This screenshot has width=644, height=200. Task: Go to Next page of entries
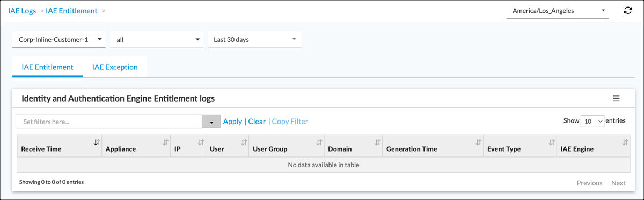point(618,183)
